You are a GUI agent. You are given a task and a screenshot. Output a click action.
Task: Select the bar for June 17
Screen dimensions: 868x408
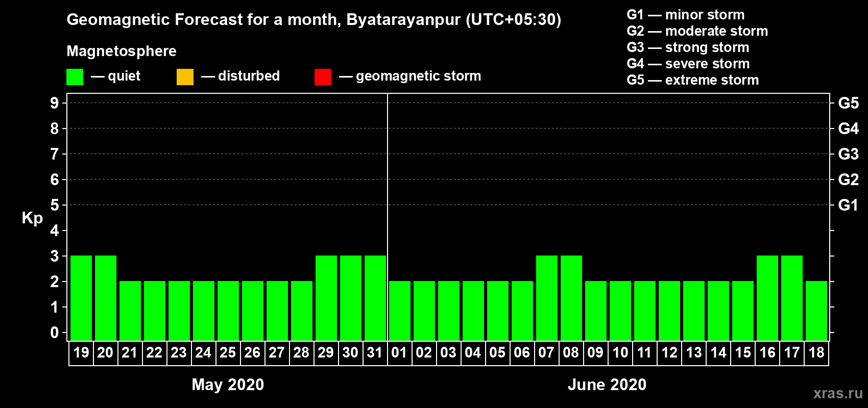pos(792,298)
